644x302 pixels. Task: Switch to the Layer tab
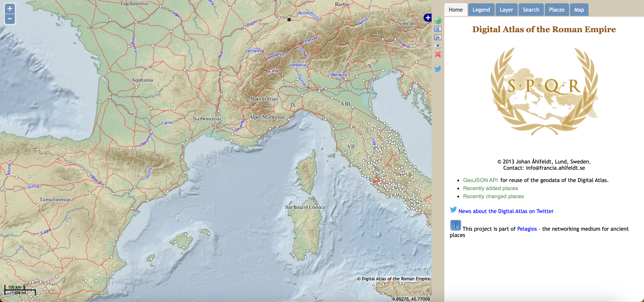click(506, 10)
